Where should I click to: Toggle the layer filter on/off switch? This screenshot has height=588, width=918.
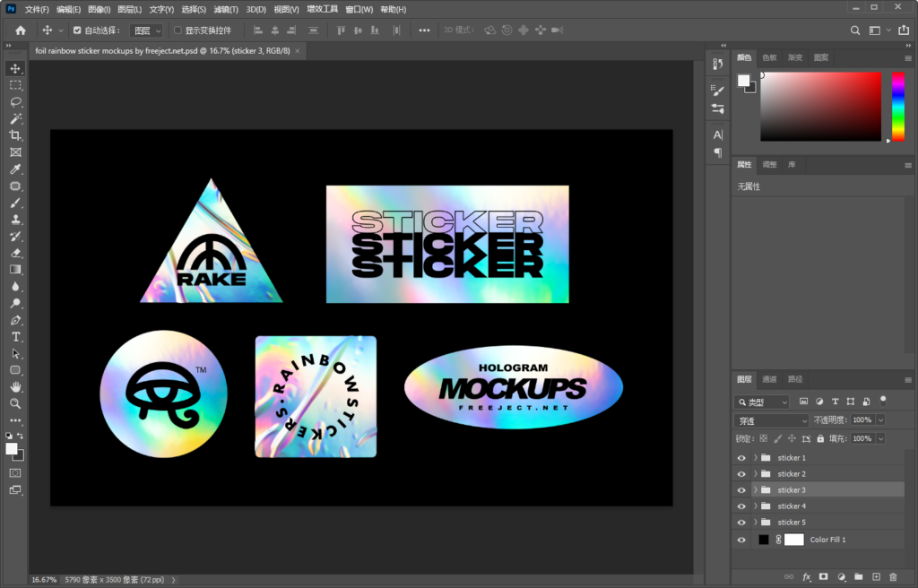tap(883, 402)
